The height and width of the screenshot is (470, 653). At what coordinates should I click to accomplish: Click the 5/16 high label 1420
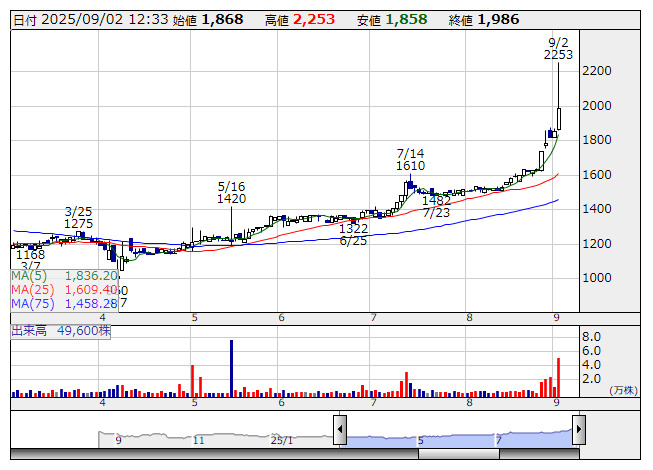click(231, 199)
